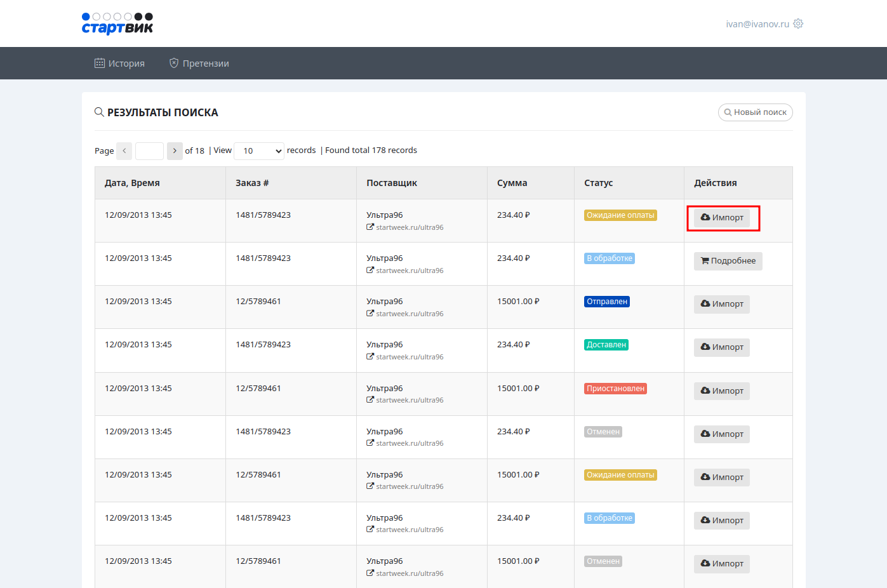Open the records per page dropdown
Screen dimensions: 887x588
(259, 151)
